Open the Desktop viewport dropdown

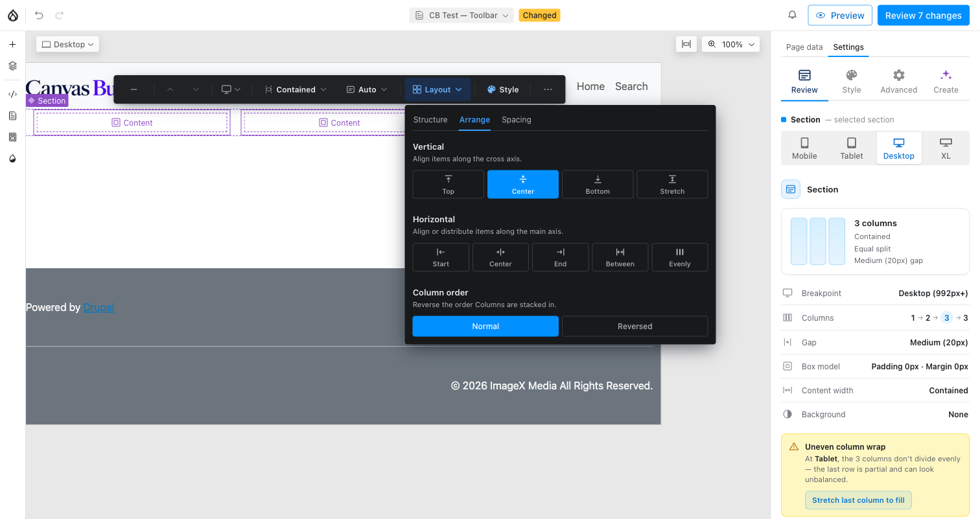(x=68, y=44)
